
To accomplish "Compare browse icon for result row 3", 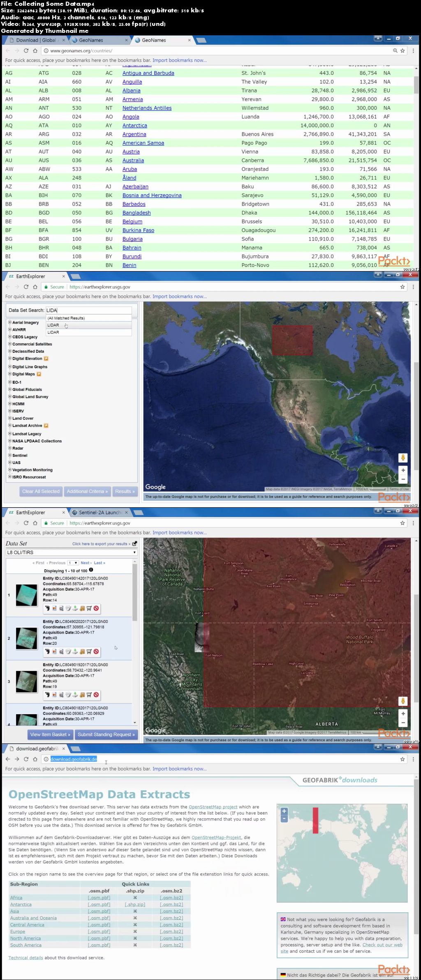I will [x=61, y=695].
